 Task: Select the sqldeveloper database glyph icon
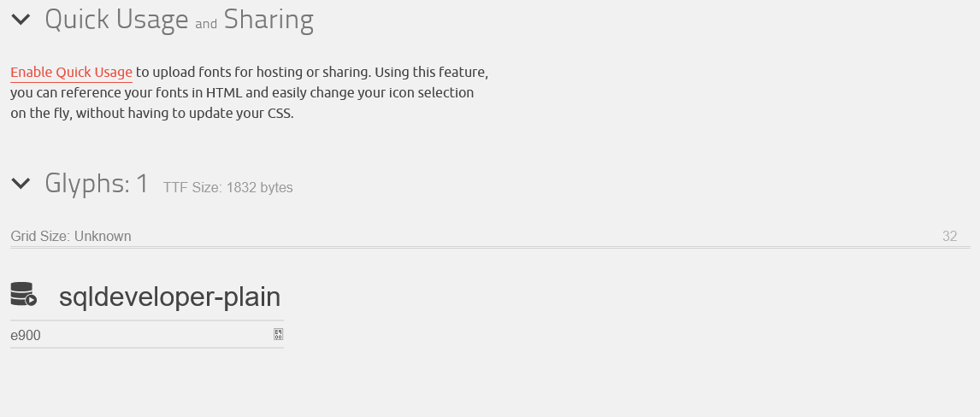(x=24, y=294)
